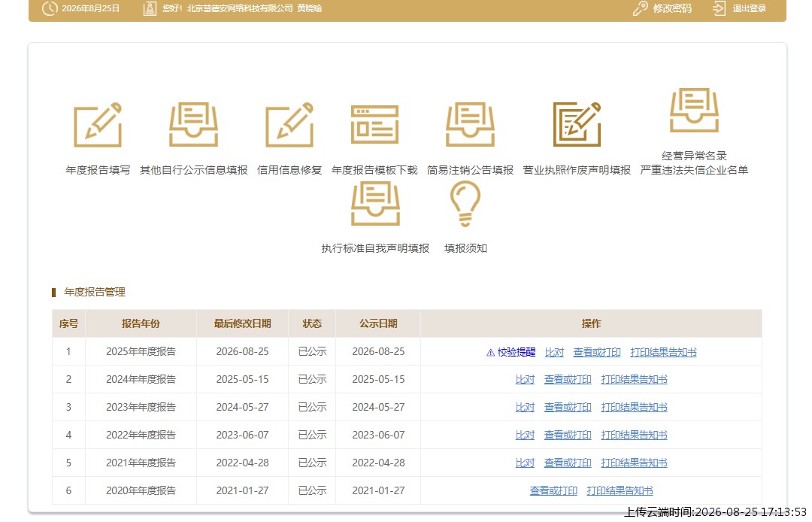Click 打印结果告知书 for 2024年年度报告
This screenshot has height=522, width=812.
pyautogui.click(x=635, y=380)
